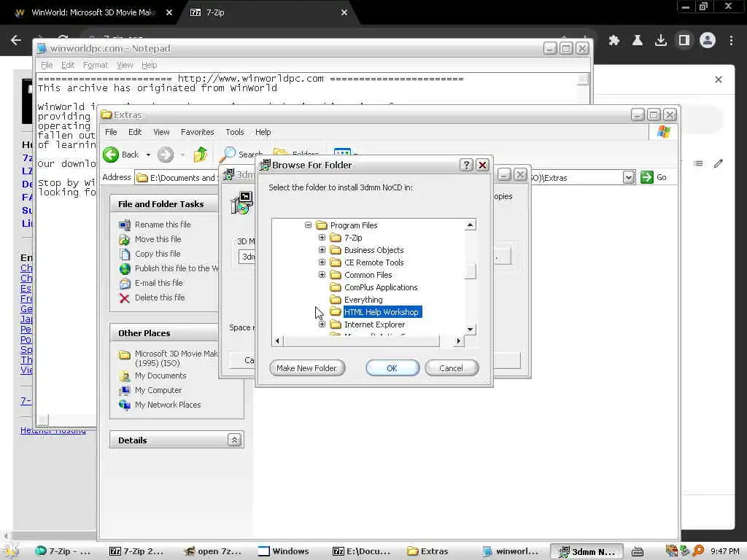Image resolution: width=747 pixels, height=560 pixels.
Task: Click the help question mark in Browse dialog
Action: [466, 165]
